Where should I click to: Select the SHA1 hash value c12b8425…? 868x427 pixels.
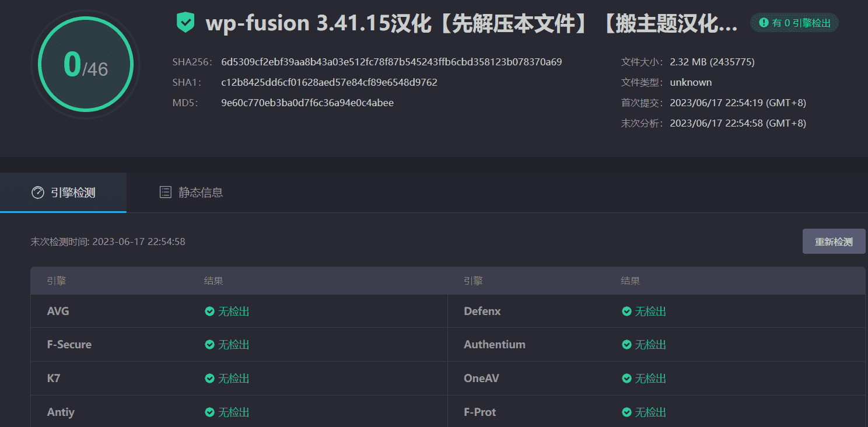pos(329,82)
